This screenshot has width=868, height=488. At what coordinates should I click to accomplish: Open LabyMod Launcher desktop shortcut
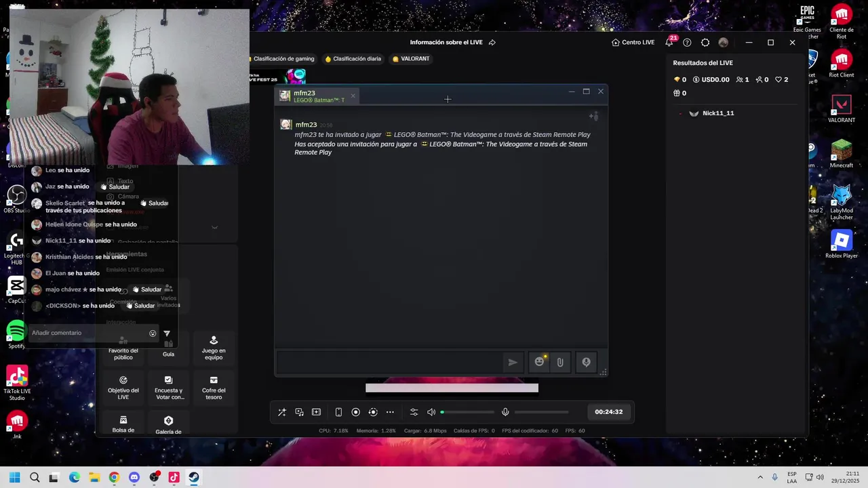(x=842, y=202)
